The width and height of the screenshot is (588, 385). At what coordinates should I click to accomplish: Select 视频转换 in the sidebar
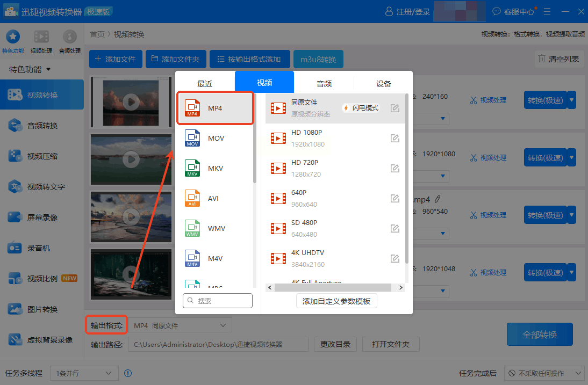coord(42,95)
